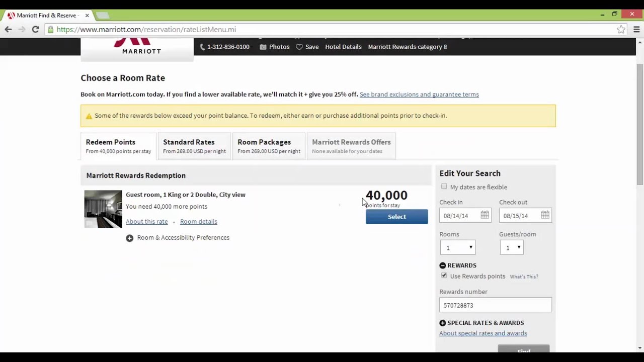Click Edit Your Search heading
644x362 pixels.
point(470,173)
